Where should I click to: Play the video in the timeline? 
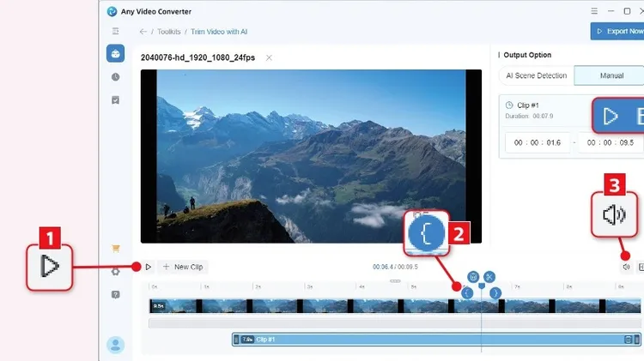coord(148,267)
